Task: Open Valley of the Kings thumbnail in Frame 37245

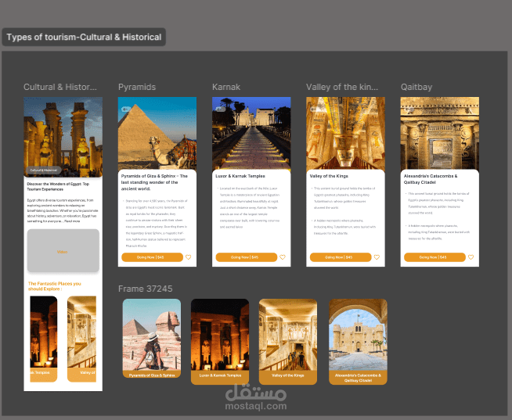Action: 288,342
